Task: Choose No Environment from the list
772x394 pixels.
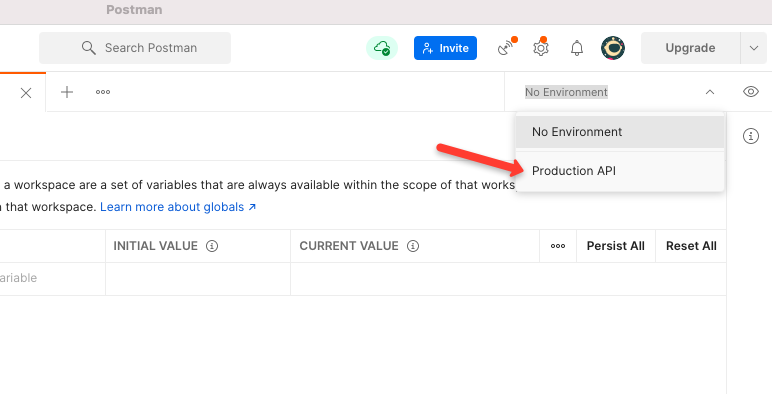Action: click(x=620, y=131)
